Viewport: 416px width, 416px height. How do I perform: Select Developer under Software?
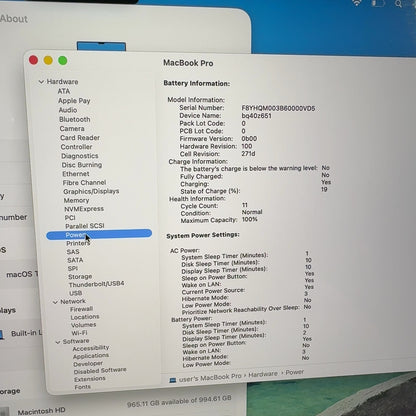tap(88, 364)
